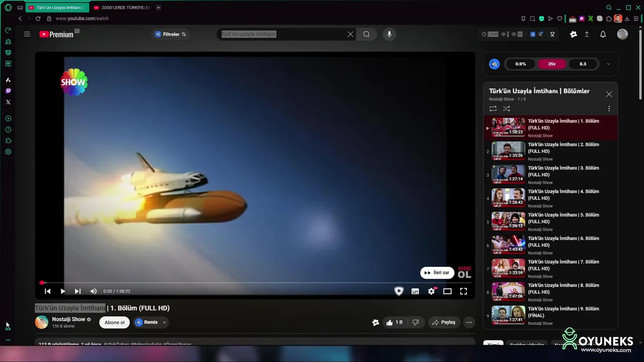Start voice search with microphone
Viewport: 644px width, 362px height.
tap(389, 34)
